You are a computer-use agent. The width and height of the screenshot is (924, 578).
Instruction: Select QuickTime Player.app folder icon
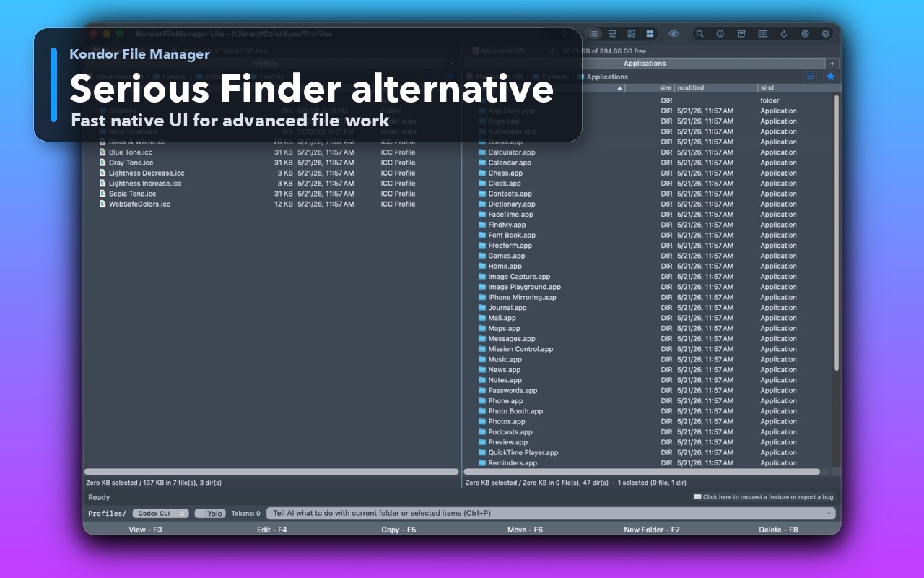tap(482, 453)
